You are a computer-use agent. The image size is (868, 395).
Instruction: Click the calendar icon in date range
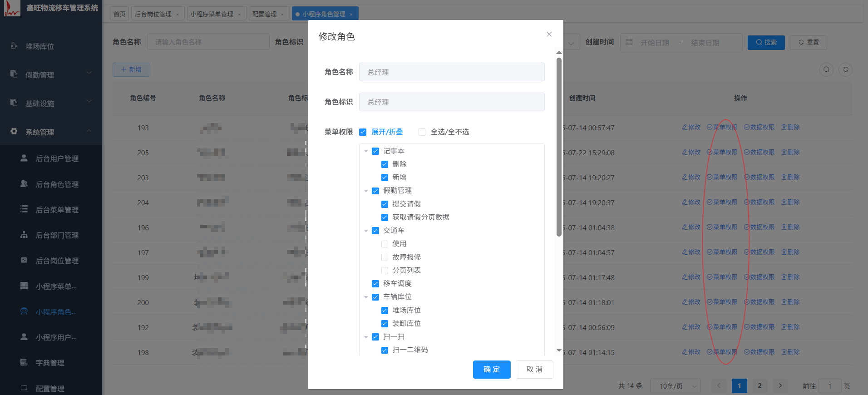[629, 42]
